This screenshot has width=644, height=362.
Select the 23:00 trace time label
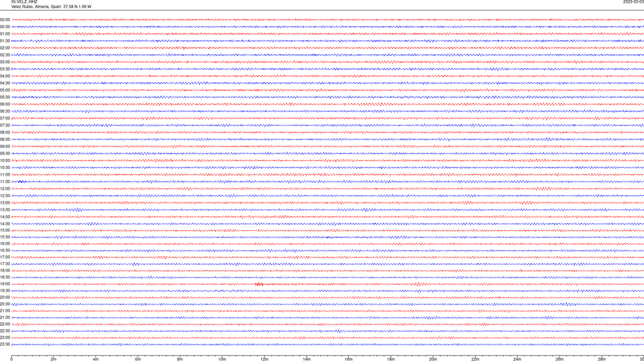click(x=5, y=338)
